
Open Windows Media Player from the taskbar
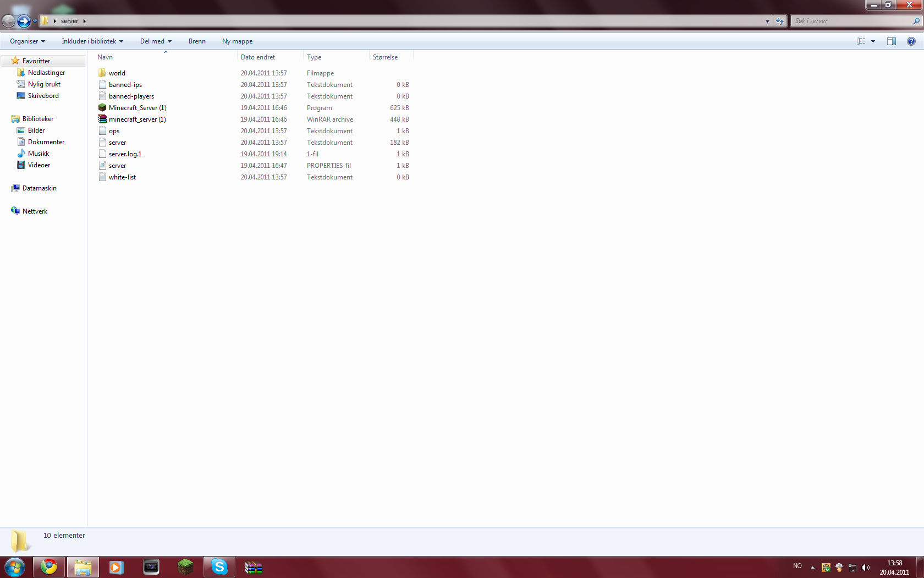tap(117, 566)
